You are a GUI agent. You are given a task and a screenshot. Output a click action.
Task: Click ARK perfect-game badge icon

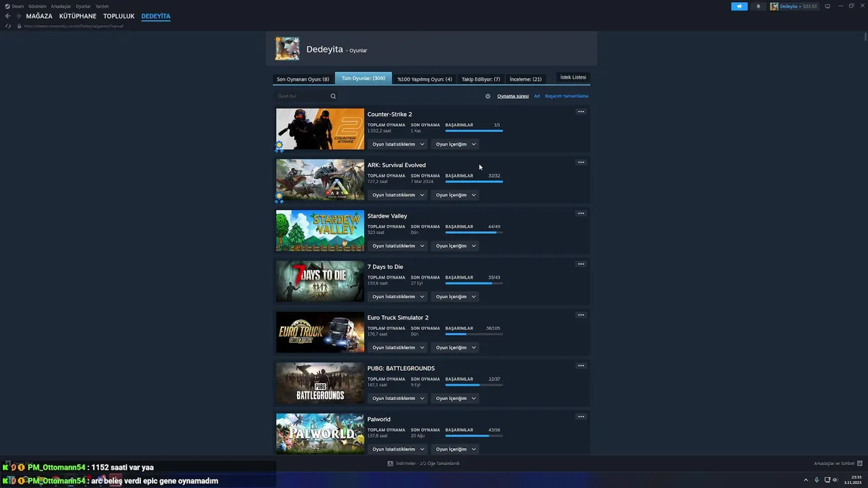pyautogui.click(x=279, y=198)
